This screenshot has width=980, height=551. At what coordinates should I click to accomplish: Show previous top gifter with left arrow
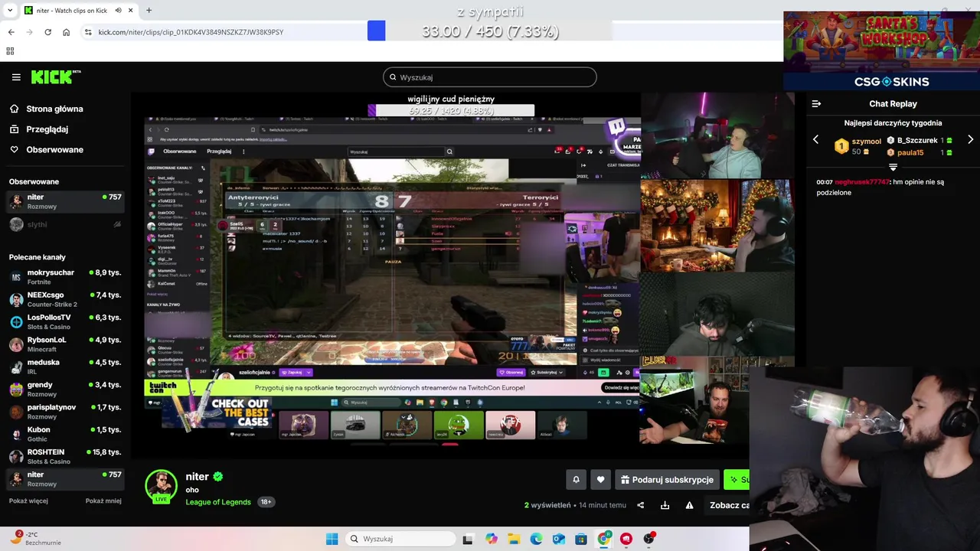(x=815, y=140)
